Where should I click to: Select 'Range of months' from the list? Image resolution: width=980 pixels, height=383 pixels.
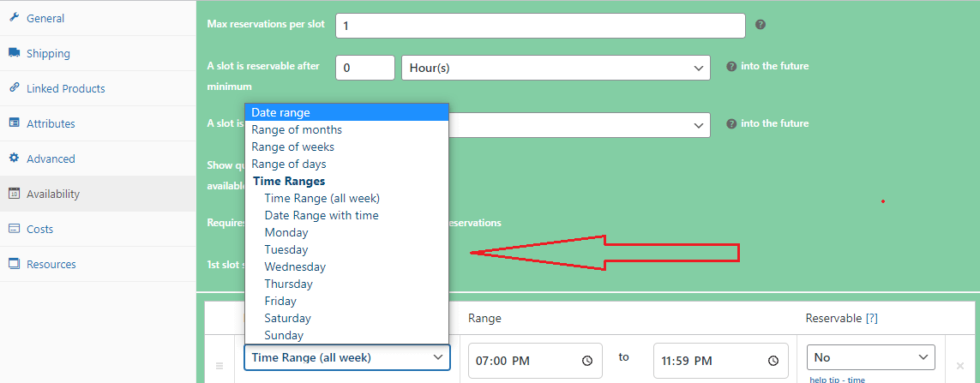(297, 130)
